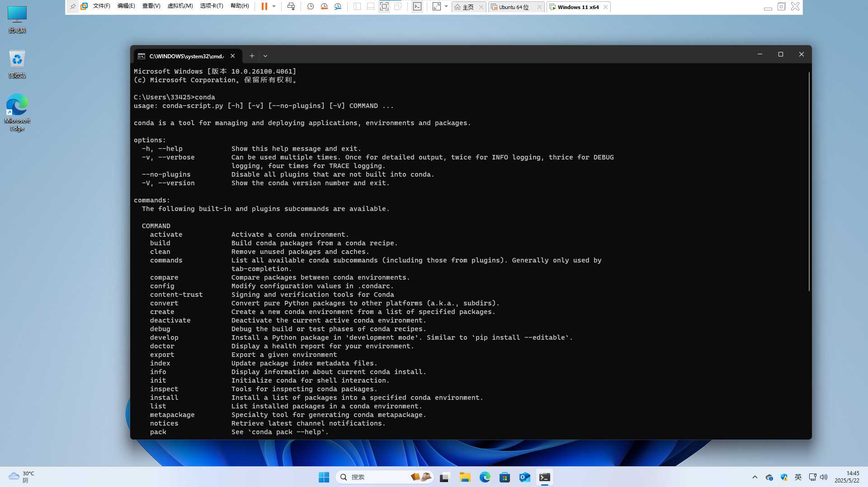Viewport: 868px width, 487px height.
Task: Click the take snapshot clock icon
Action: click(x=310, y=6)
